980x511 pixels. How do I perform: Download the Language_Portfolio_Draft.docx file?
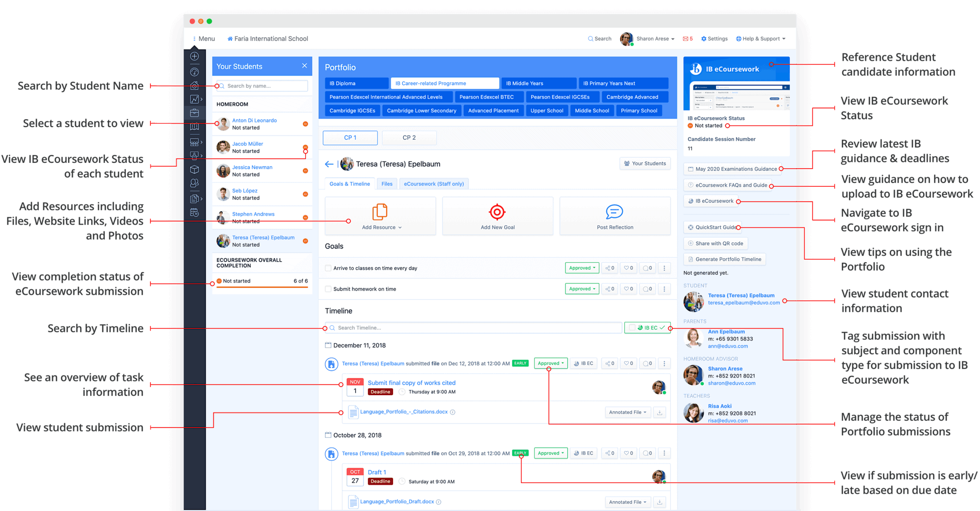tap(660, 502)
